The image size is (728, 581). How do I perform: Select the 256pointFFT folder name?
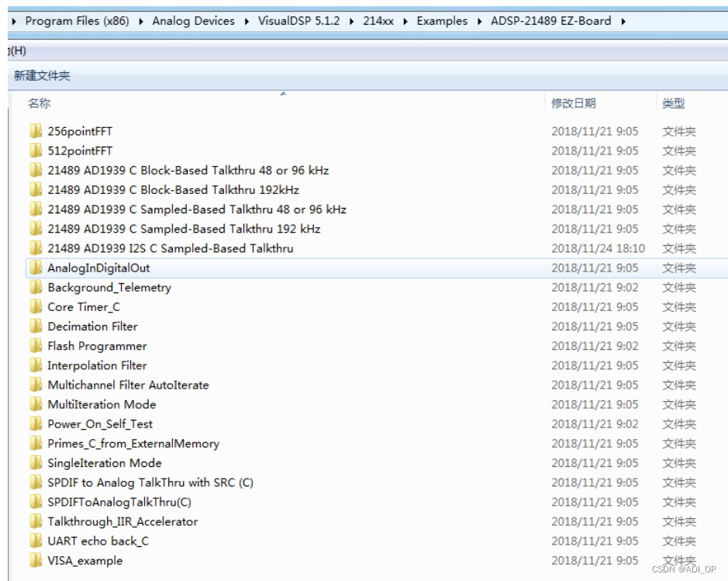80,131
